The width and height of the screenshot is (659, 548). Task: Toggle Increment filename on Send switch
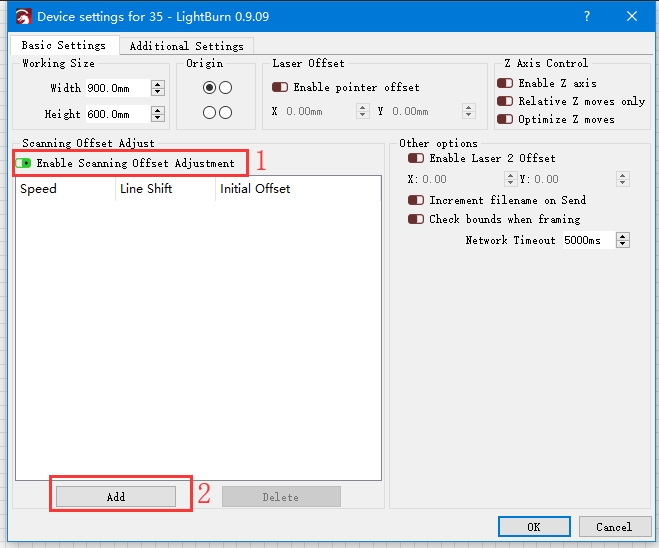click(x=416, y=200)
